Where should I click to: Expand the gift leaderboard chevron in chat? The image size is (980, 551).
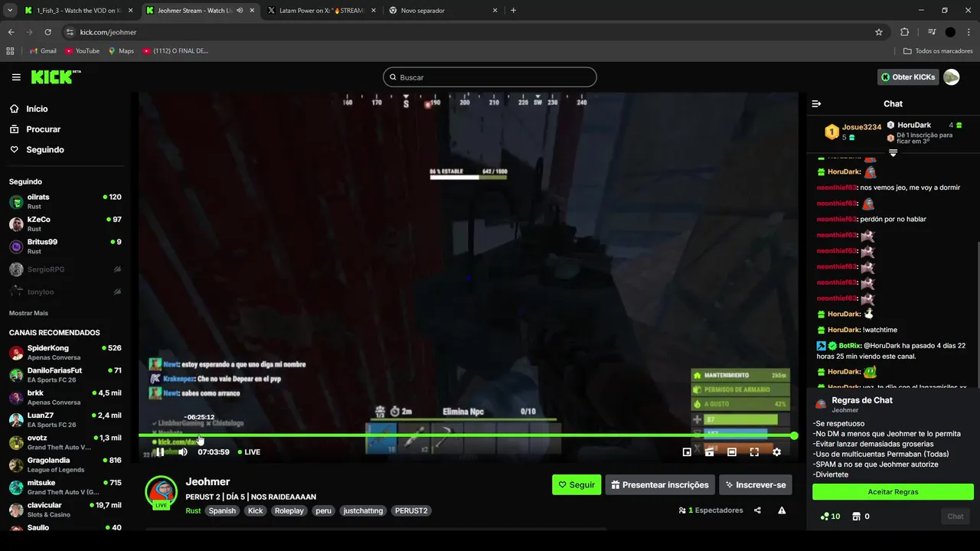pyautogui.click(x=893, y=153)
